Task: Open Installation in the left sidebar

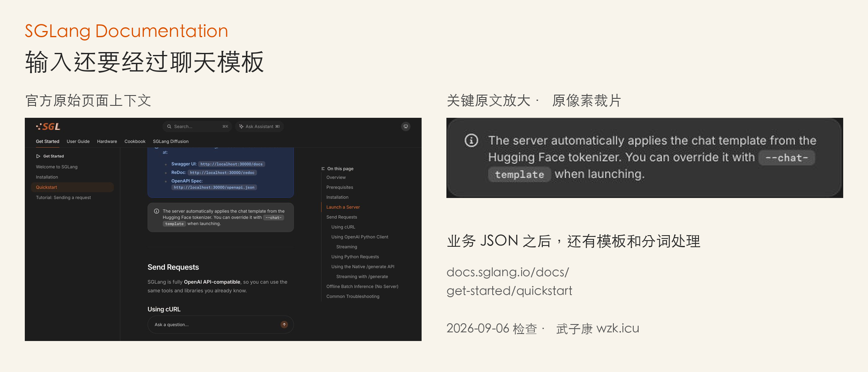Action: click(47, 177)
